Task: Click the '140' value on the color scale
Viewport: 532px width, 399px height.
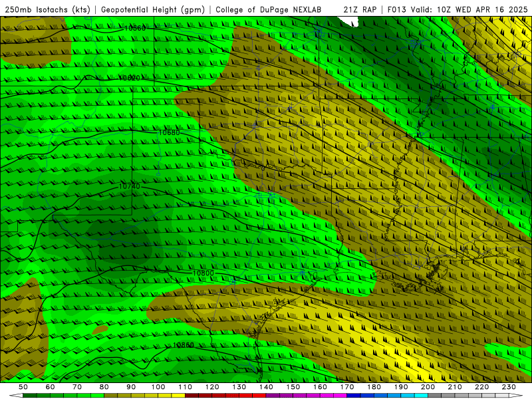Action: tap(266, 387)
